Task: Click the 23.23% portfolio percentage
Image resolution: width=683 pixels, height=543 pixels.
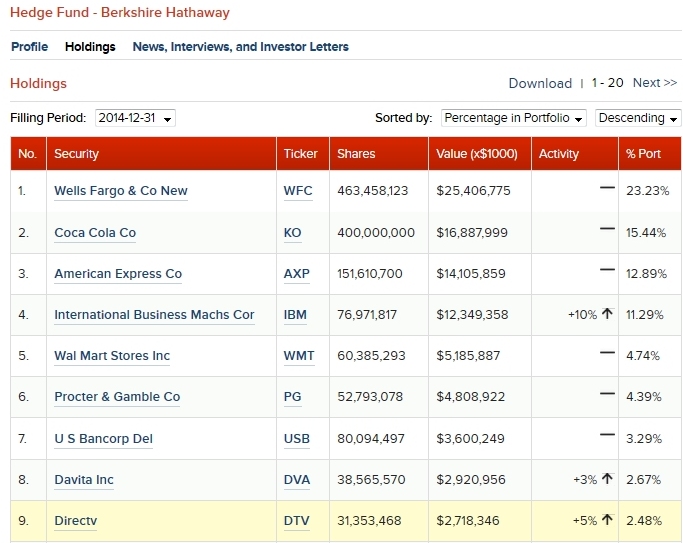Action: [648, 191]
